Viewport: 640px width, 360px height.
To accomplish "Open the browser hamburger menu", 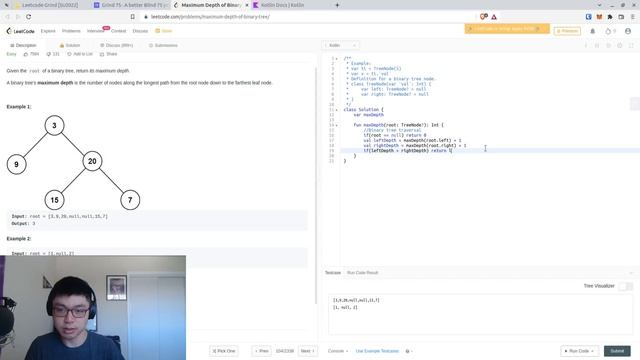I will pos(633,17).
